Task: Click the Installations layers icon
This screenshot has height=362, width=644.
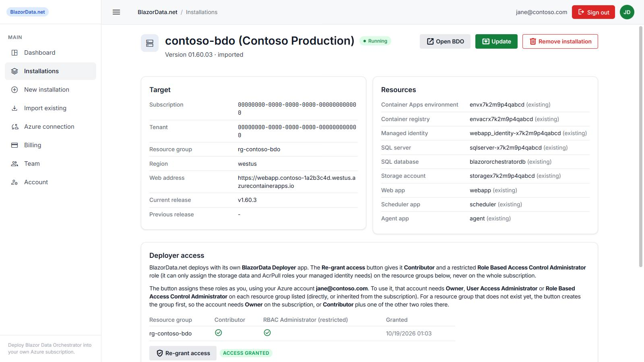Action: (x=14, y=71)
